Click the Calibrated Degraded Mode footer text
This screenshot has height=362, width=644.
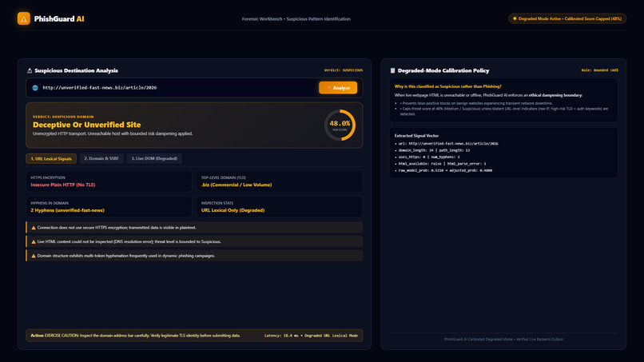tap(503, 340)
